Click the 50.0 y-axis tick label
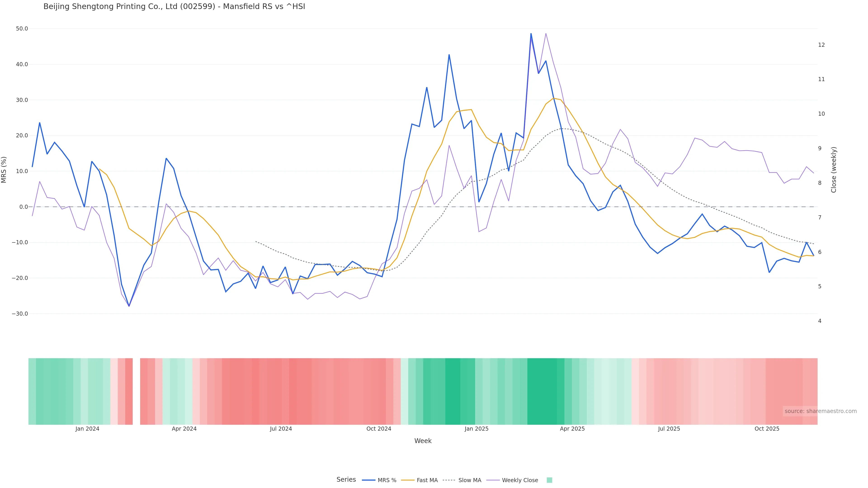Image resolution: width=868 pixels, height=488 pixels. click(22, 29)
